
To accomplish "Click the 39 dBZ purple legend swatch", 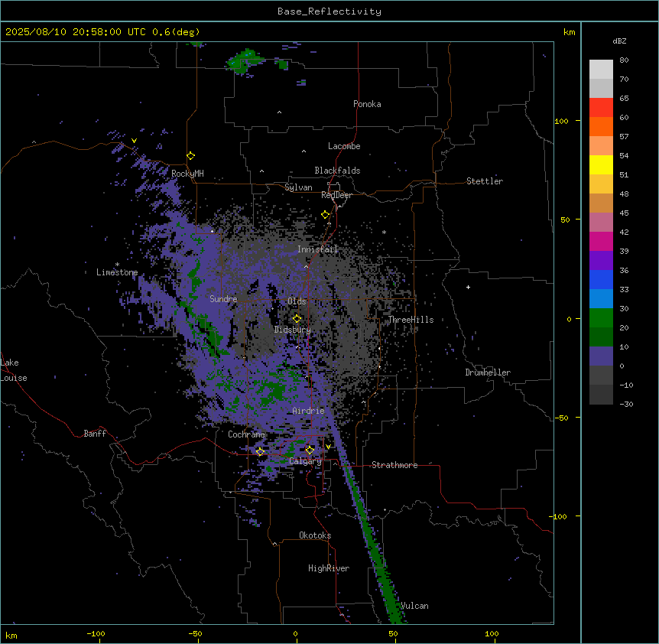I will 601,260.
